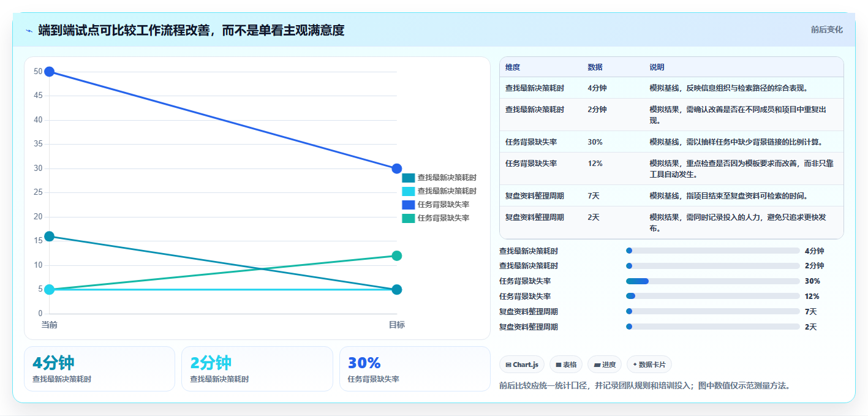Click the y-axis label 0
868x416 pixels.
40,314
